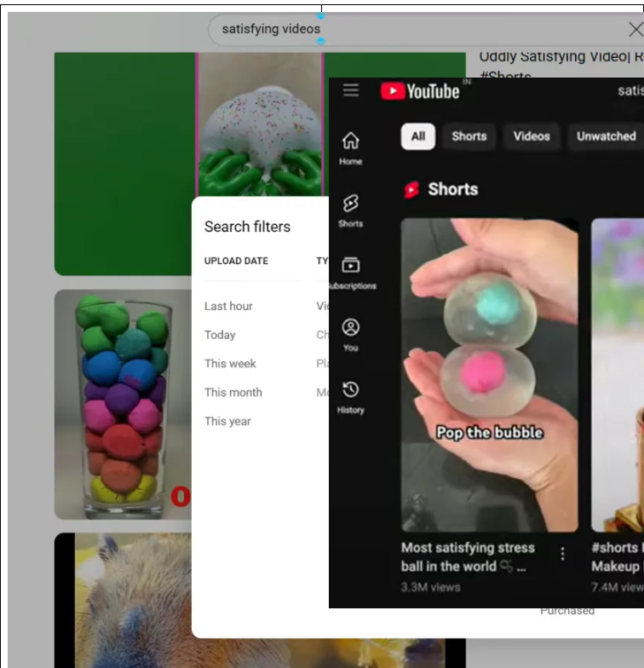The image size is (644, 668).
Task: Clear the search box with the X
Action: click(635, 30)
